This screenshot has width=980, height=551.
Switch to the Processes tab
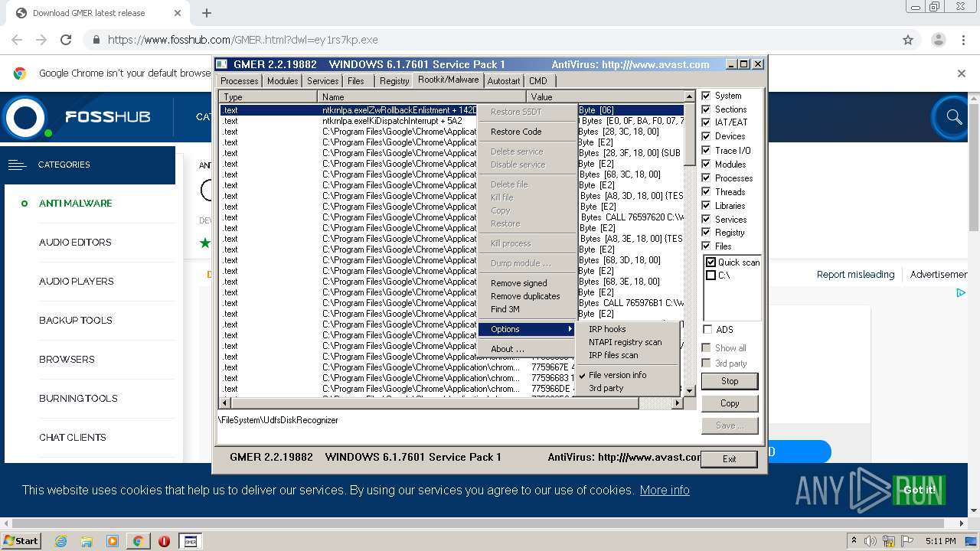(239, 81)
